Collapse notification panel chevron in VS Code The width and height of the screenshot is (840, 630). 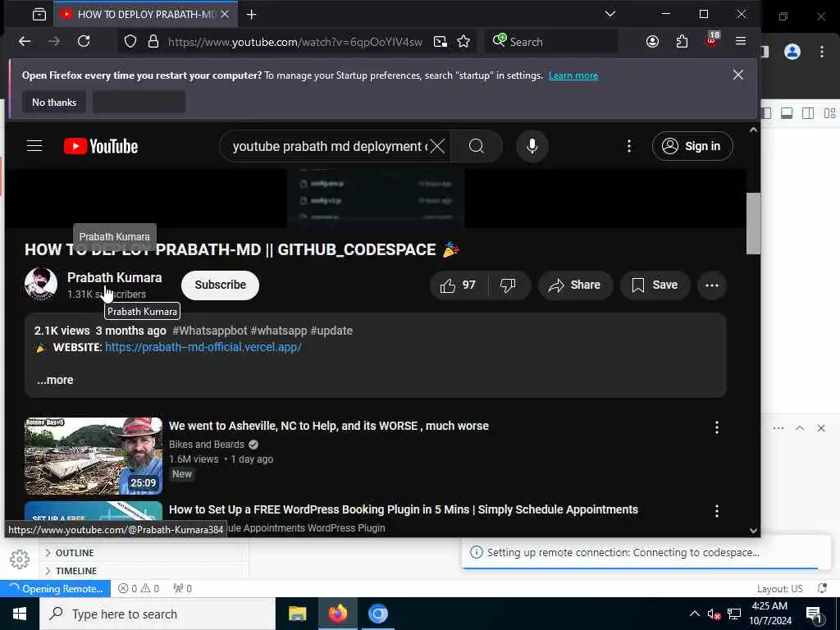click(800, 428)
